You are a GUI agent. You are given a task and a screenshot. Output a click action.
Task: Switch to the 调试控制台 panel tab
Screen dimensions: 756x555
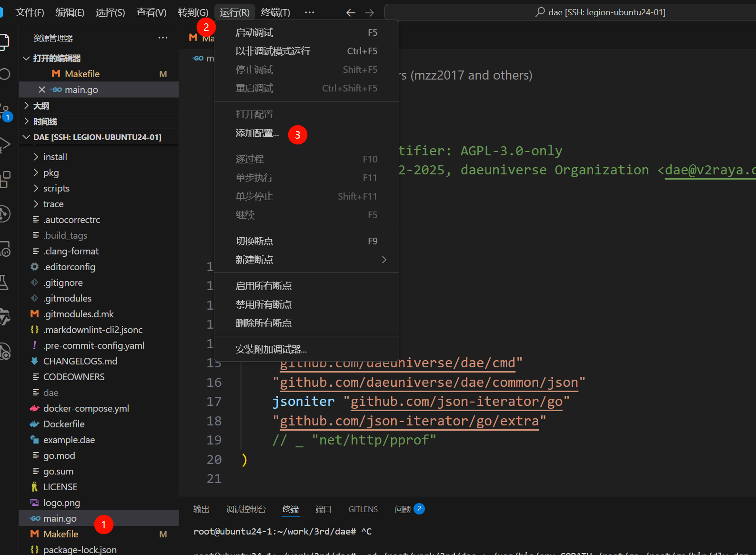[x=246, y=509]
